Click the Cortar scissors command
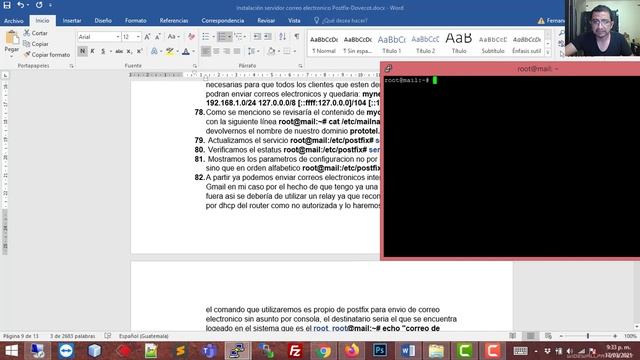Screen dimensions: 640x360 point(36,33)
